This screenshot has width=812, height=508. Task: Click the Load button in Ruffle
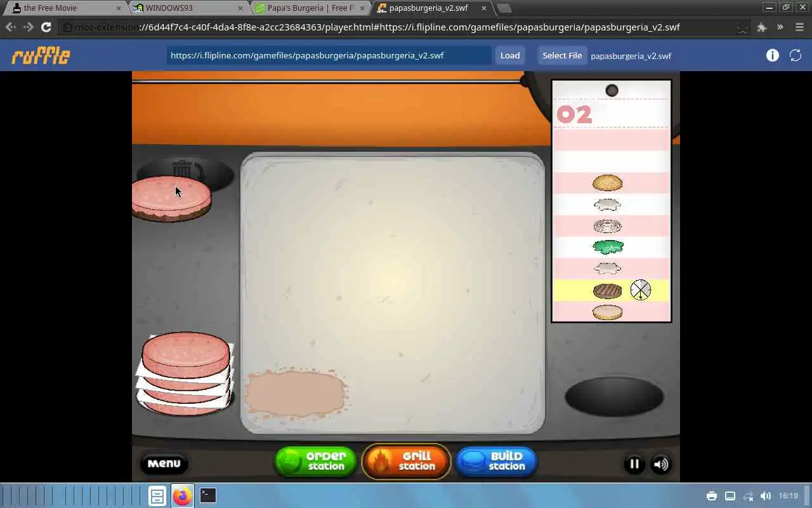pos(510,55)
